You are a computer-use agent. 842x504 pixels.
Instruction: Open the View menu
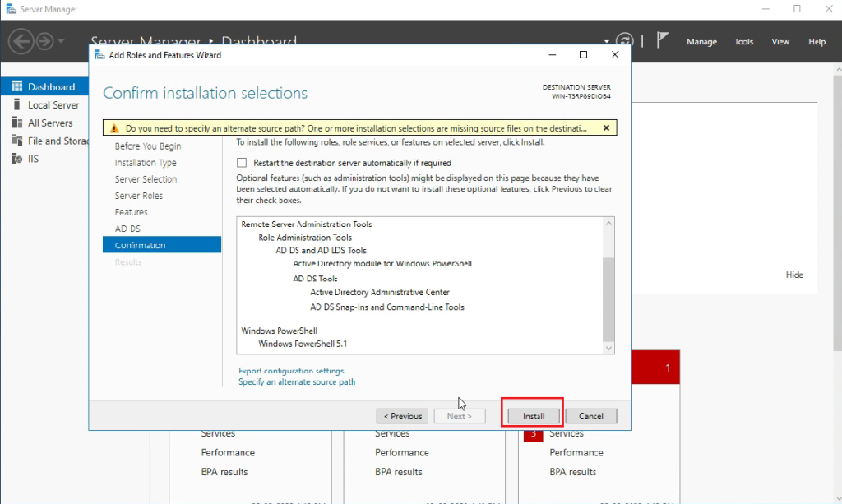pyautogui.click(x=780, y=41)
